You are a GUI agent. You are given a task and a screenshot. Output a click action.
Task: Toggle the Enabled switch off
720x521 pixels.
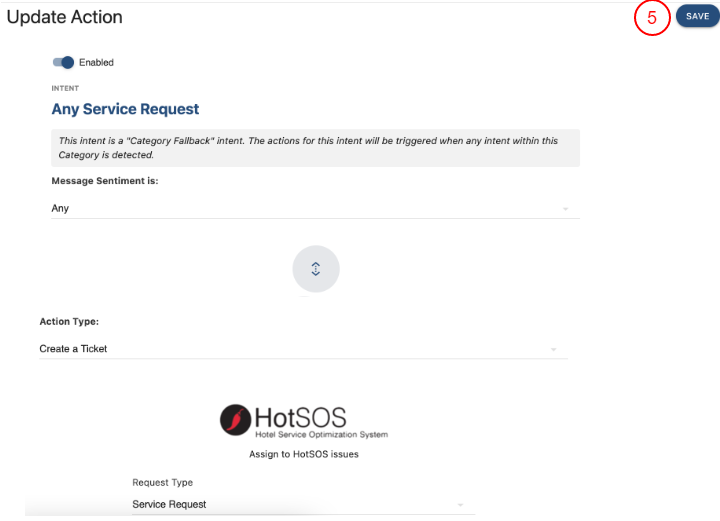(63, 62)
